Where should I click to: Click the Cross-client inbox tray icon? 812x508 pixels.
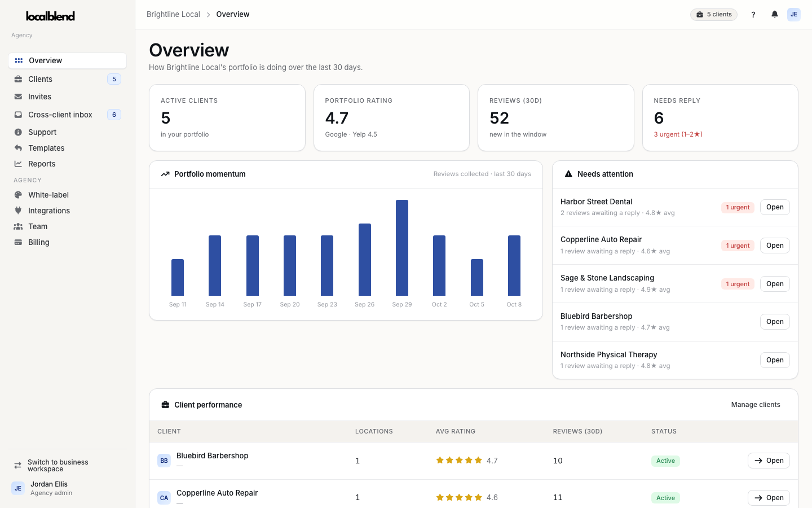(19, 115)
